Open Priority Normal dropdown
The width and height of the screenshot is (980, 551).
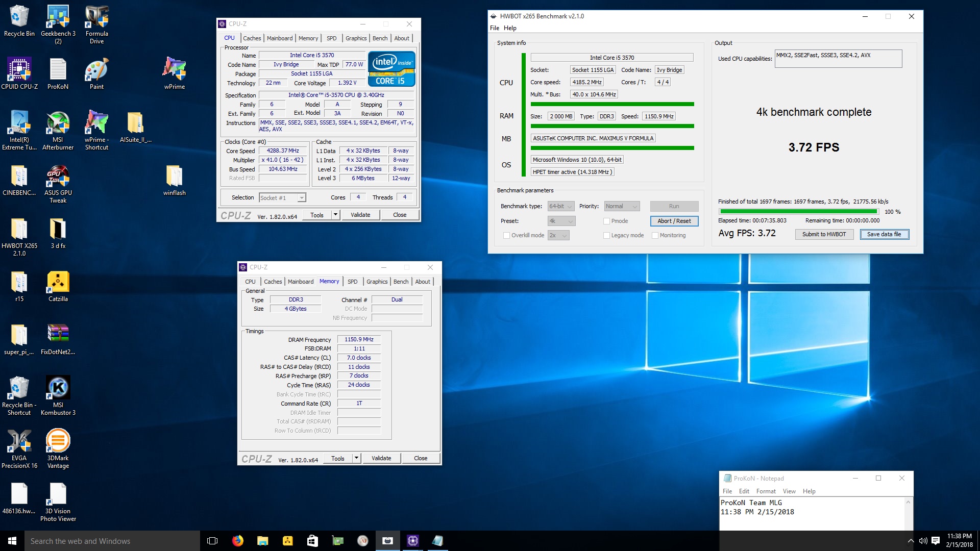tap(622, 206)
